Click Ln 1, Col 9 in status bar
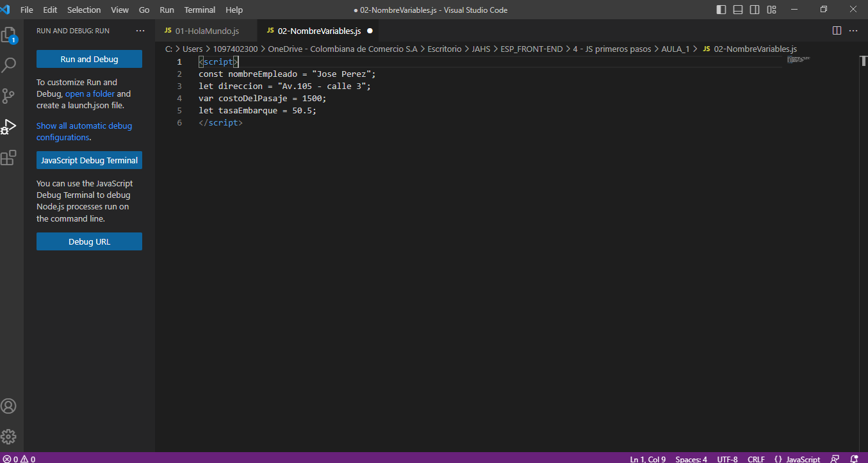Image resolution: width=868 pixels, height=463 pixels. click(648, 459)
